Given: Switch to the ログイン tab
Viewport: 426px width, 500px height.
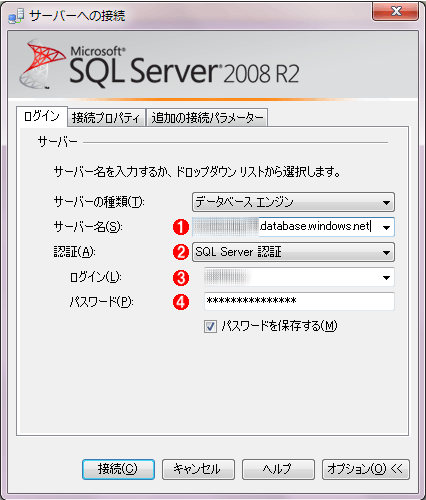Looking at the screenshot, I should click(x=42, y=116).
